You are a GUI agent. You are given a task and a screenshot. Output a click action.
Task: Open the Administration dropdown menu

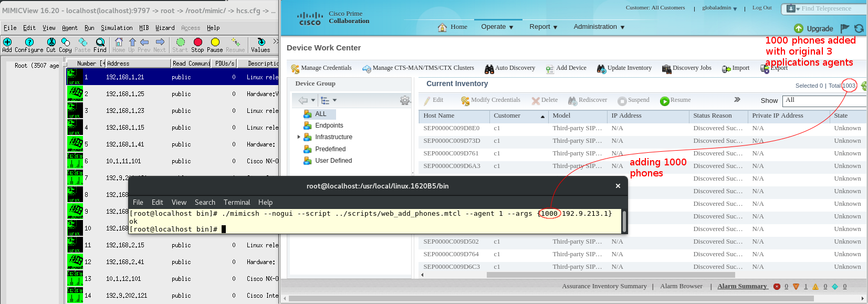(599, 27)
